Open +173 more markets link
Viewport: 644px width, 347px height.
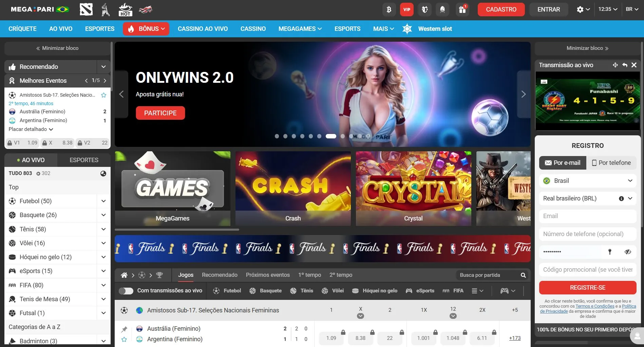[x=515, y=338]
